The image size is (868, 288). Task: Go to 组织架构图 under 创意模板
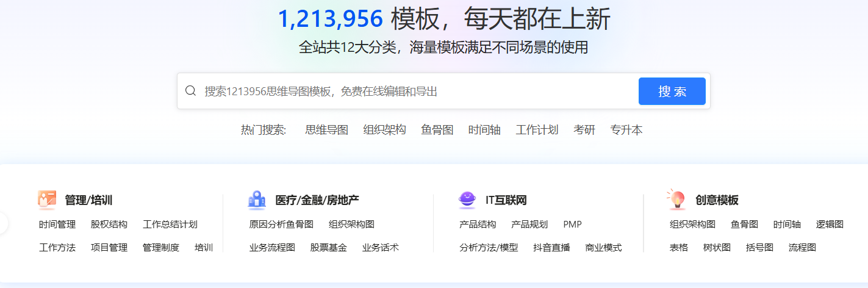(692, 225)
